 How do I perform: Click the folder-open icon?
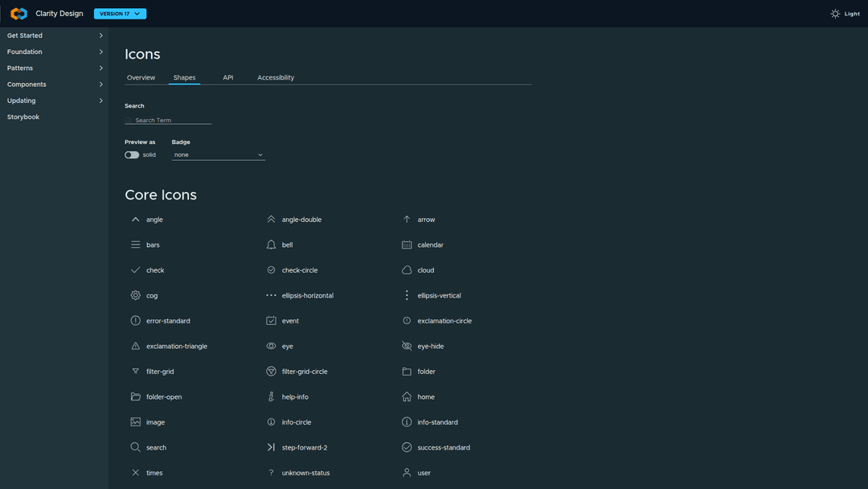coord(135,397)
